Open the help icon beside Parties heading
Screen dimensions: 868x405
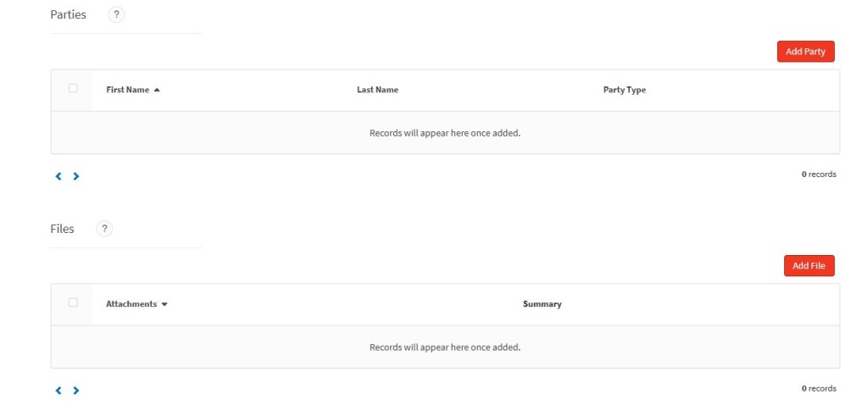point(115,14)
